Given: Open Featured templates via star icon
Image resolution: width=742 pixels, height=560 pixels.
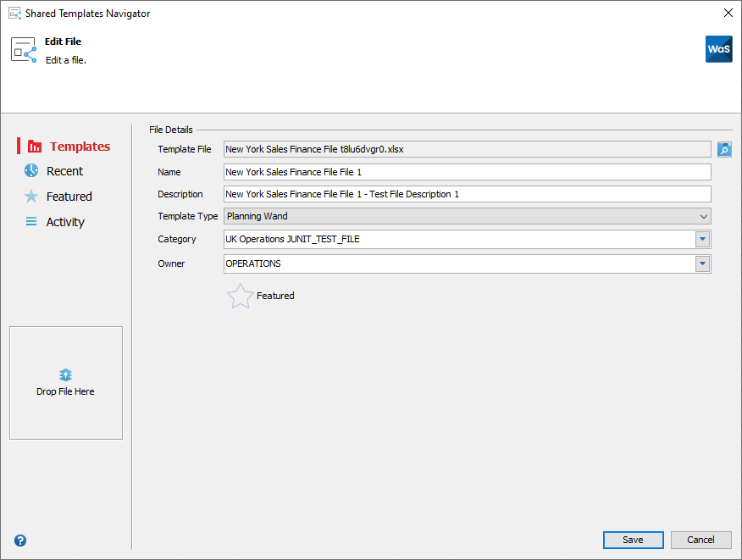Looking at the screenshot, I should click(x=30, y=196).
